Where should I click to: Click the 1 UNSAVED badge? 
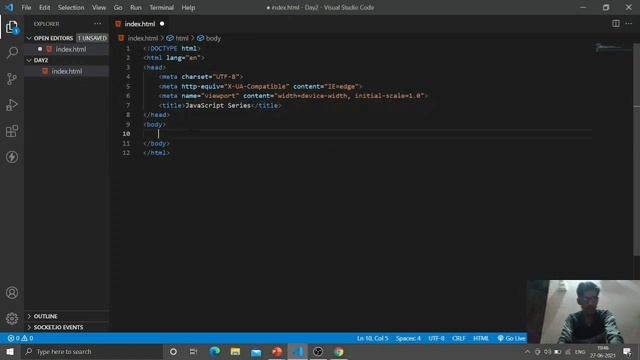pos(92,38)
